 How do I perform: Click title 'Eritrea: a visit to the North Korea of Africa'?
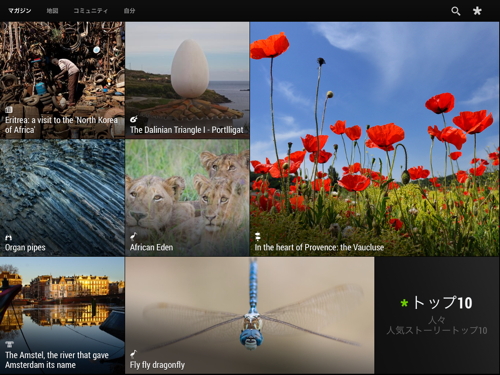click(x=61, y=125)
